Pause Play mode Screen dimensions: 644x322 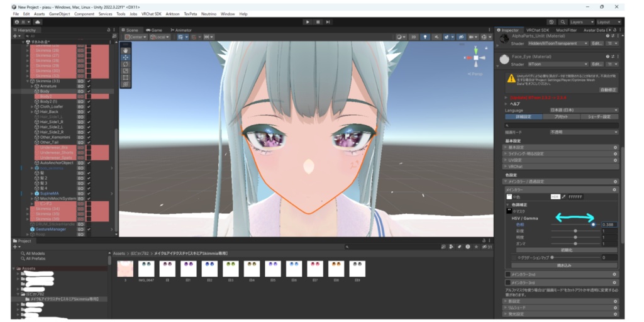(x=318, y=22)
